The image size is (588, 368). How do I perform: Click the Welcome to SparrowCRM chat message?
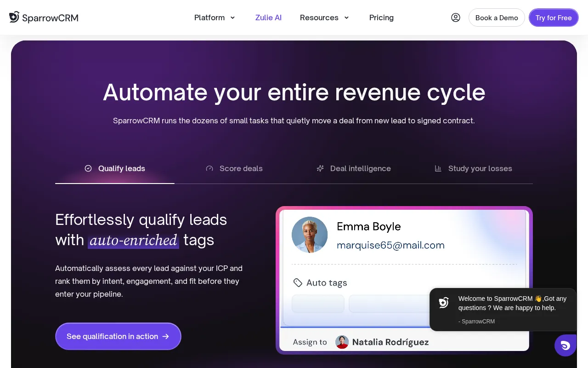pyautogui.click(x=512, y=303)
